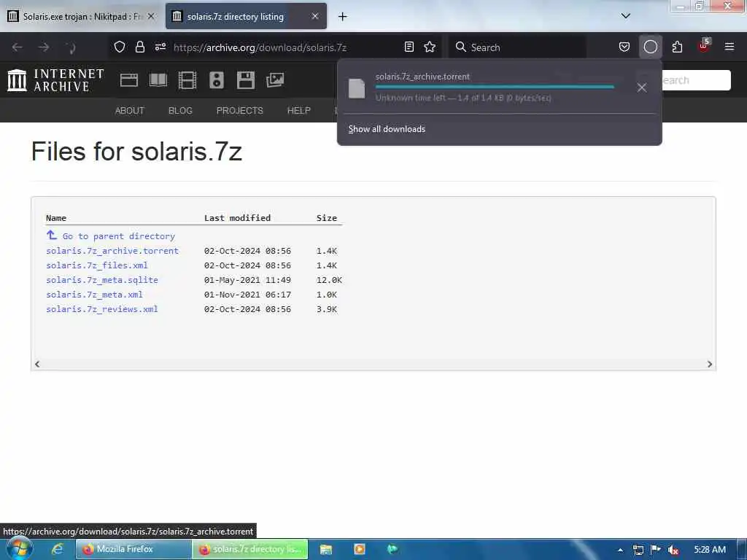This screenshot has width=747, height=560.
Task: Open solaris.7z_reviews.xml link
Action: [x=102, y=309]
